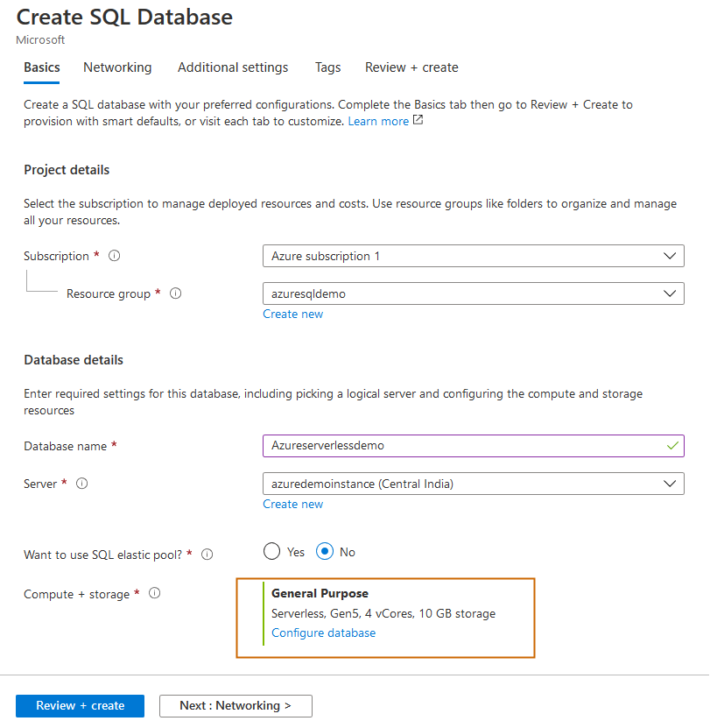Click the Next : Networking button
Screen dimensions: 710x728
[235, 706]
